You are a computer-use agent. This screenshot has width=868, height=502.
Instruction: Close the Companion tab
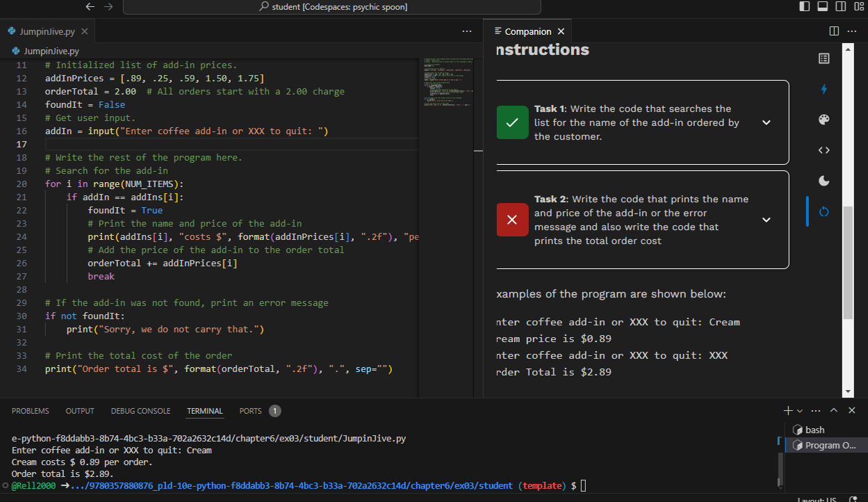point(561,31)
